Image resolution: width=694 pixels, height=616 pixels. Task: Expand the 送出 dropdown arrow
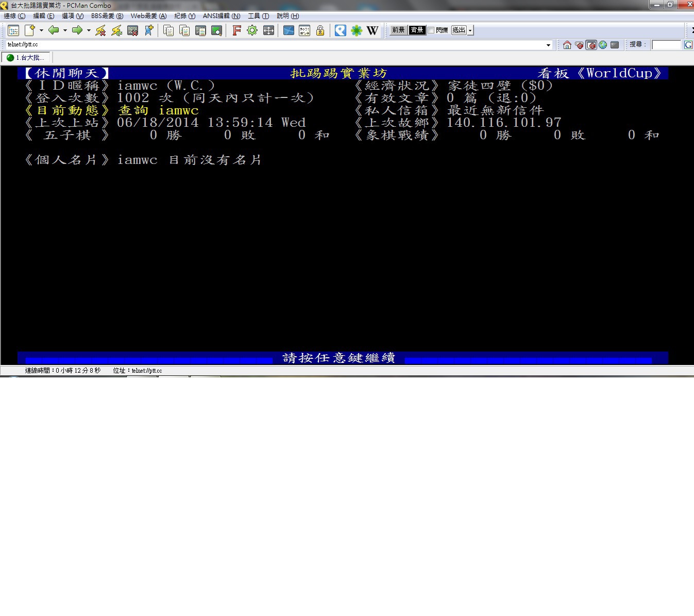(470, 30)
